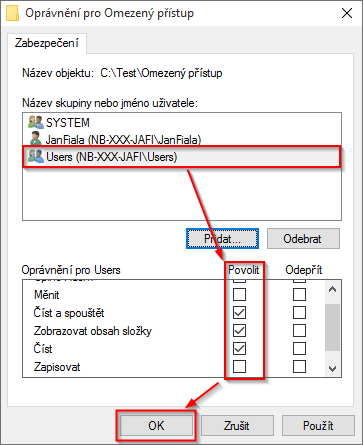Confirm with the OK button
This screenshot has width=363, height=445.
156,426
